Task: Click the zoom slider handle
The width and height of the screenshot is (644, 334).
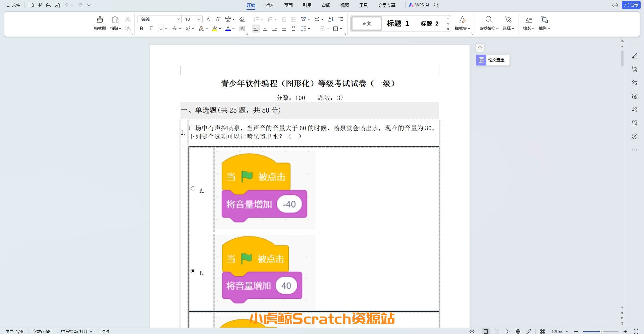Action: coord(601,332)
